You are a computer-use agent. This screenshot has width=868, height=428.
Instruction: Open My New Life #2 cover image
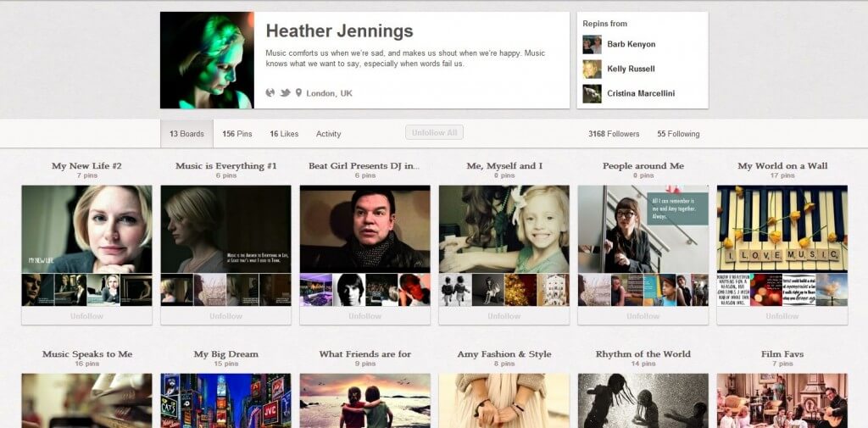click(86, 229)
